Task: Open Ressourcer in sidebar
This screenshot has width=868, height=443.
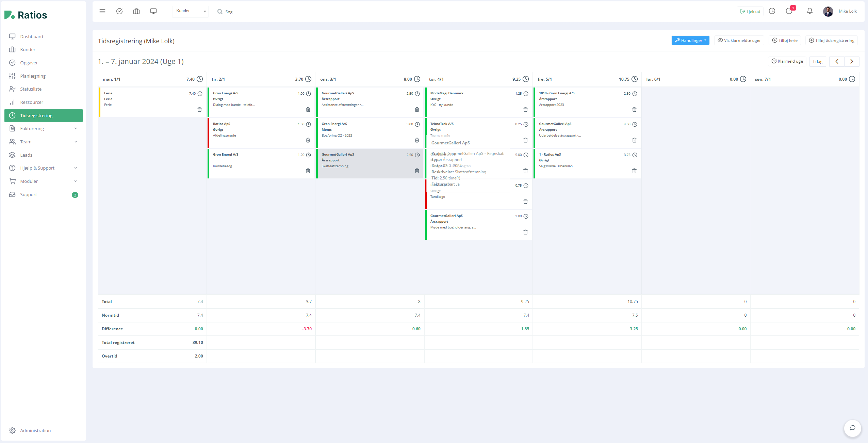Action: [44, 102]
